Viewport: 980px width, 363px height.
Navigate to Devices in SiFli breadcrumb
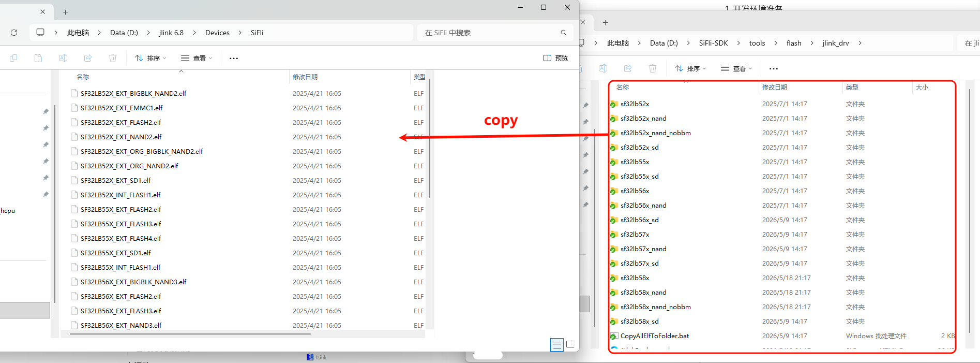coord(217,33)
